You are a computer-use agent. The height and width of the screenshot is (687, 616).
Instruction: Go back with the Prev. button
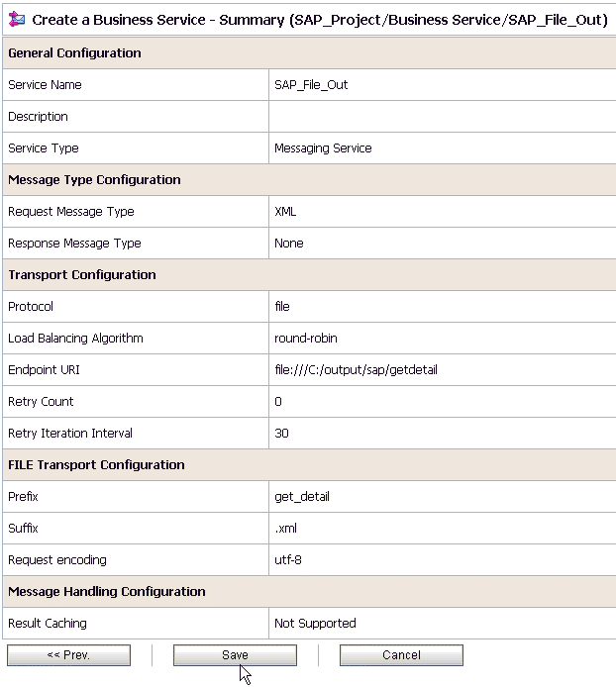(68, 655)
